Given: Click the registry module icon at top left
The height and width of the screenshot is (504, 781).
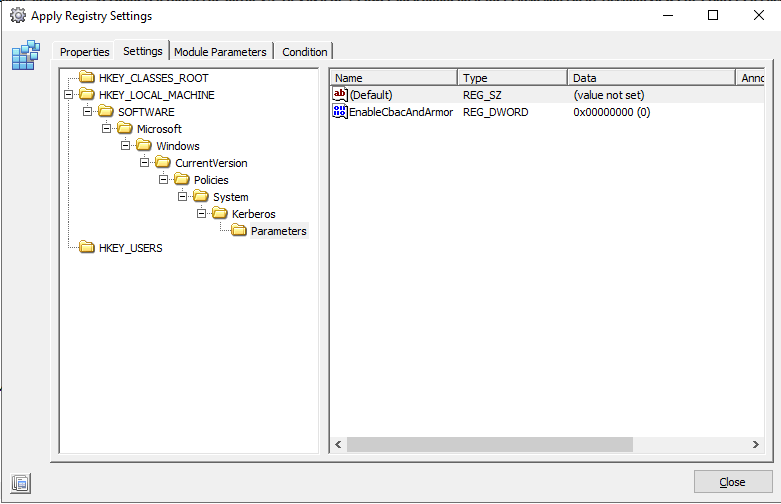Looking at the screenshot, I should click(x=24, y=56).
